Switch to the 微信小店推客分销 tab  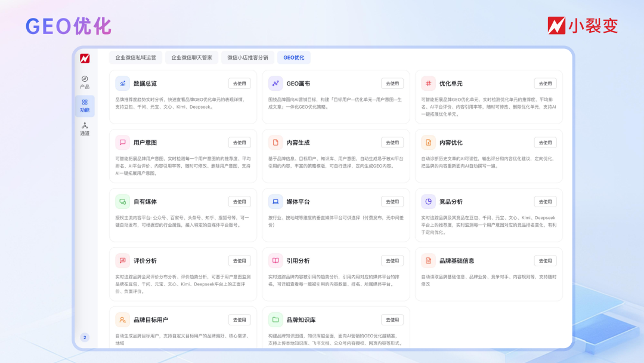pyautogui.click(x=248, y=57)
